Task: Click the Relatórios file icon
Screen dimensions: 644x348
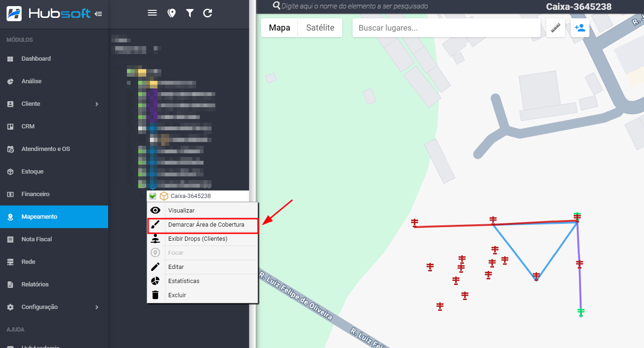Action: (10, 285)
